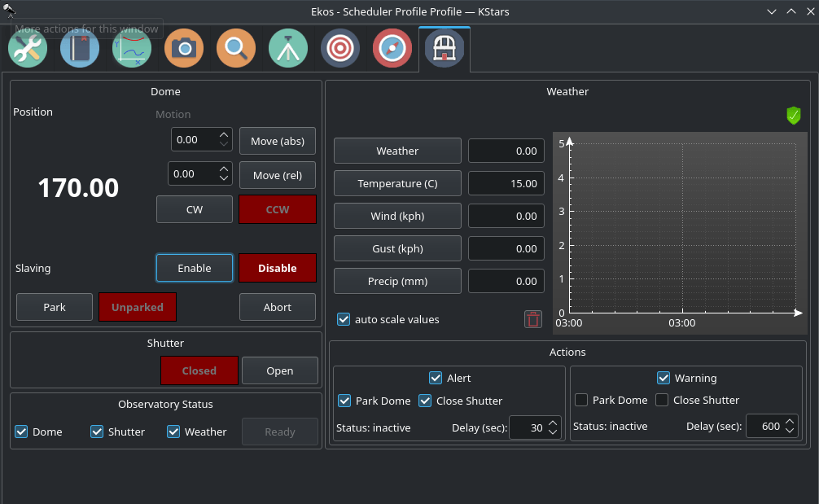
Task: Open the Scheduler notebook tab icon
Action: coord(80,49)
